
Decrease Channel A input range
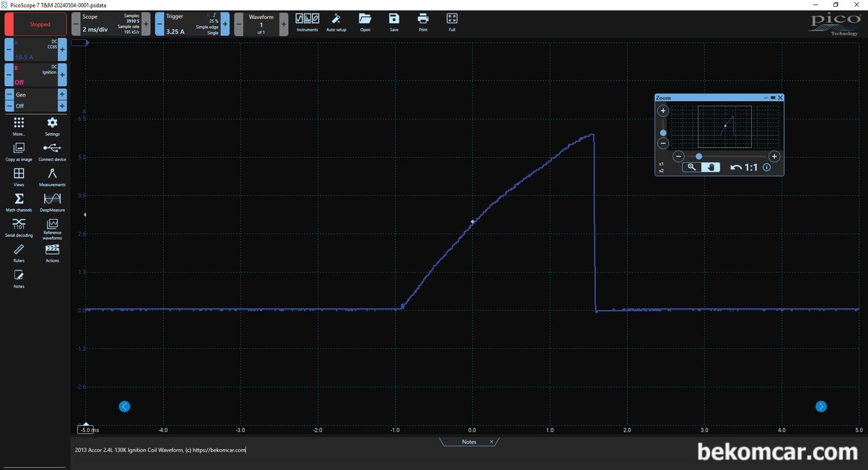[9, 50]
